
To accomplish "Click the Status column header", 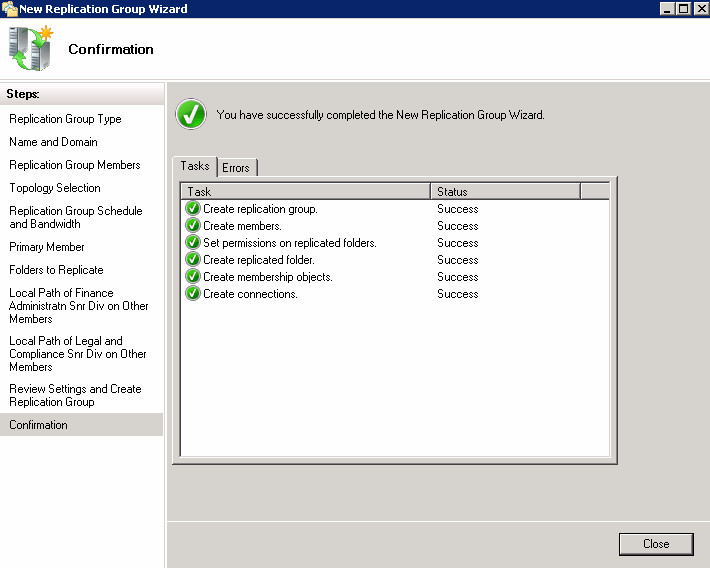I will coord(505,192).
